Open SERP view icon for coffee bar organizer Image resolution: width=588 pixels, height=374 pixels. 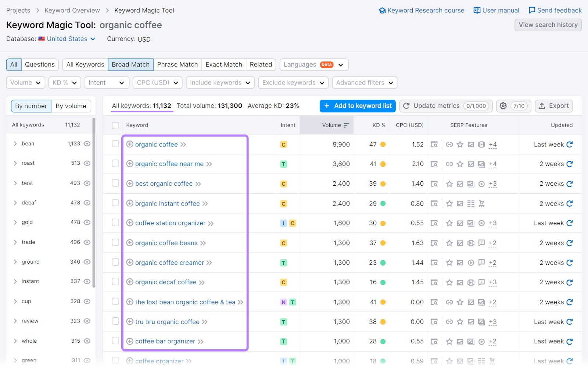pyautogui.click(x=434, y=342)
